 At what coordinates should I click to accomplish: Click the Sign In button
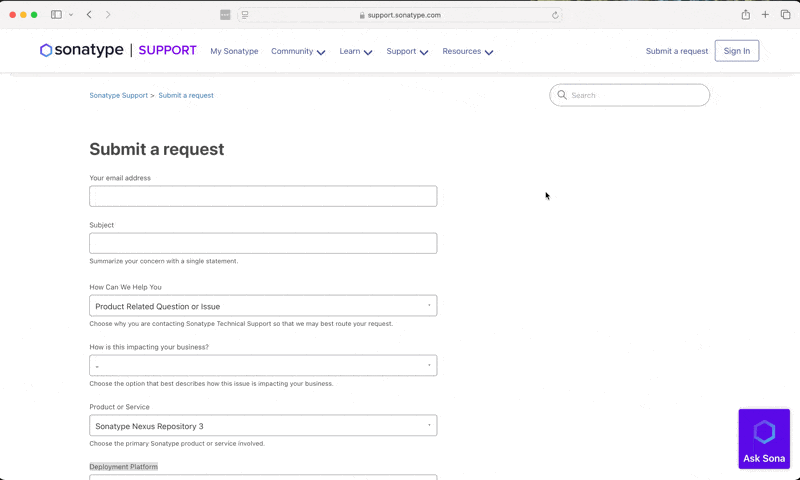coord(736,51)
